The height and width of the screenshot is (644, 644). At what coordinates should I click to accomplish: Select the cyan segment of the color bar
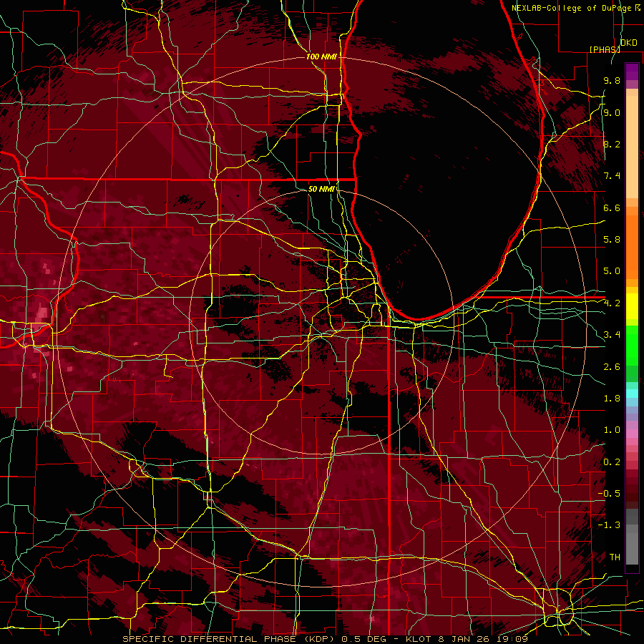coord(632,394)
